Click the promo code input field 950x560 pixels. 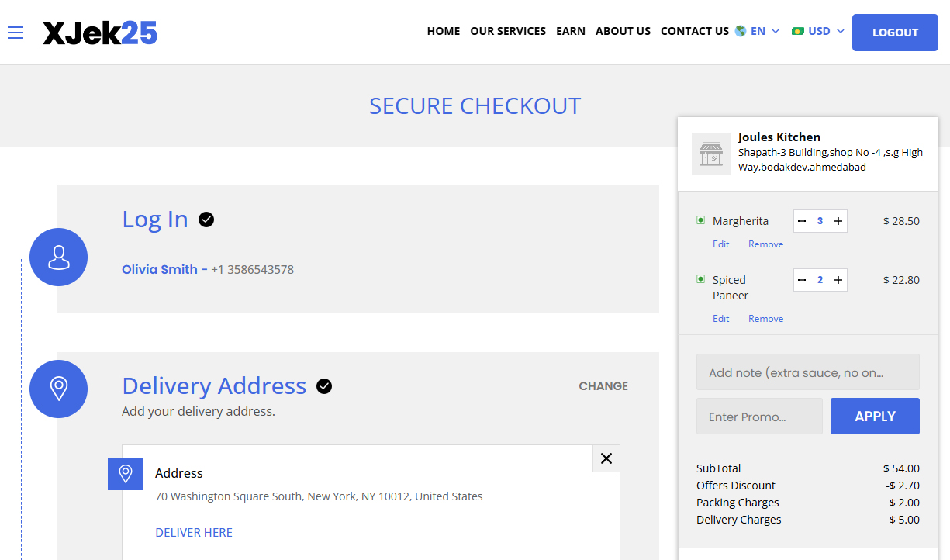(758, 416)
